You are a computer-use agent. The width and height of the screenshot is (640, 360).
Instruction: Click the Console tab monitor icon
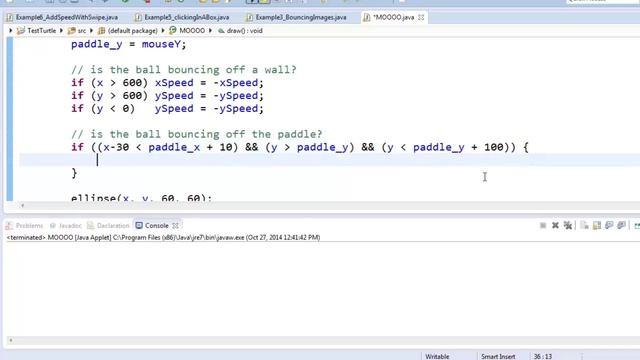139,225
